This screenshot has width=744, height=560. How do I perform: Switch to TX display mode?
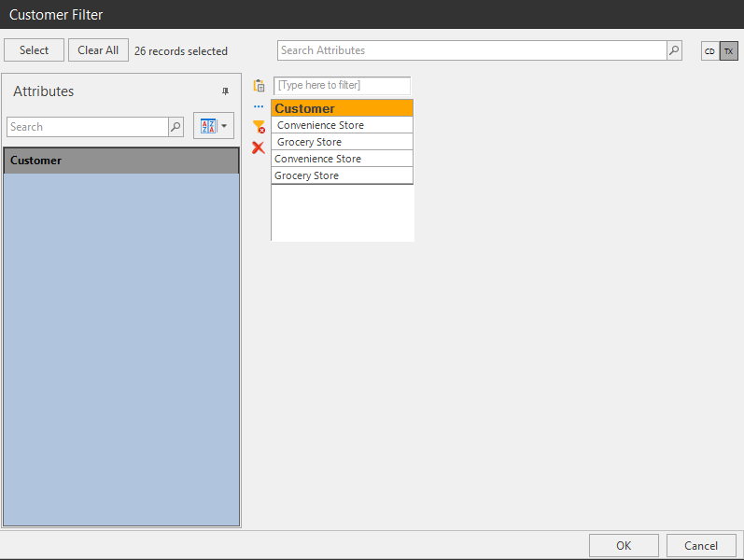[729, 51]
